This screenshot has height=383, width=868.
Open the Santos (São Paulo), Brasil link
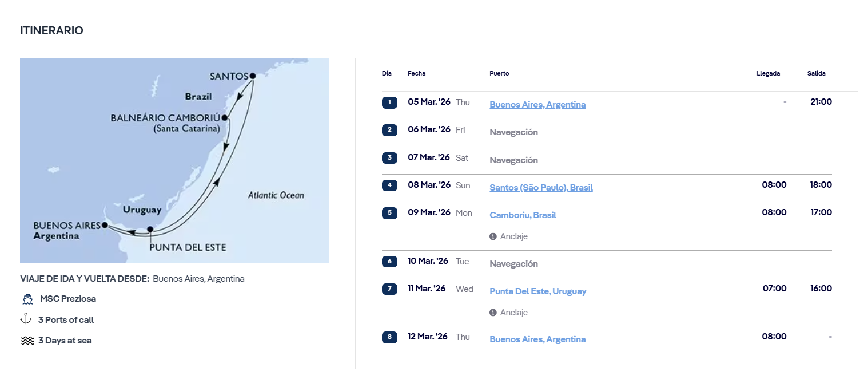tap(541, 188)
